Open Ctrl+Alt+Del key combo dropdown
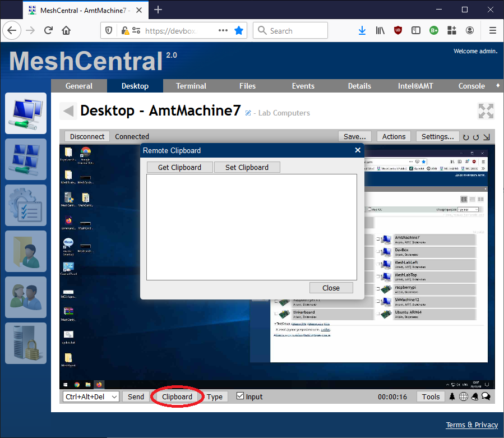 91,397
